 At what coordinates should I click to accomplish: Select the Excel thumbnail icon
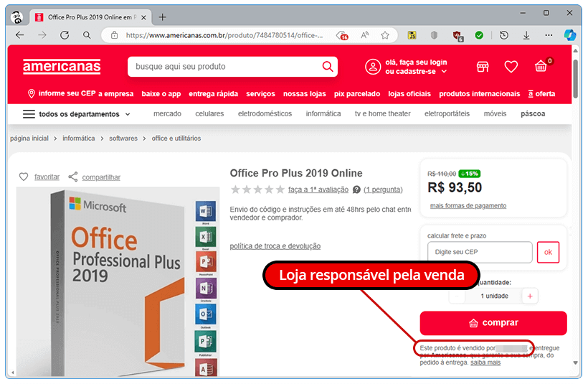coord(206,236)
